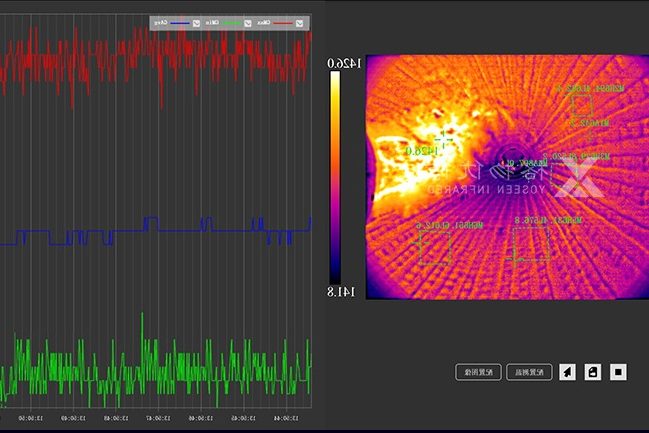Select the lower-left dashed measurement box

pos(435,246)
